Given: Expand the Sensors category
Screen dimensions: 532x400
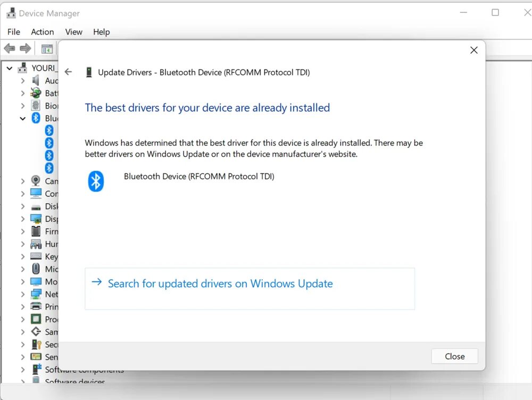Looking at the screenshot, I should point(23,357).
